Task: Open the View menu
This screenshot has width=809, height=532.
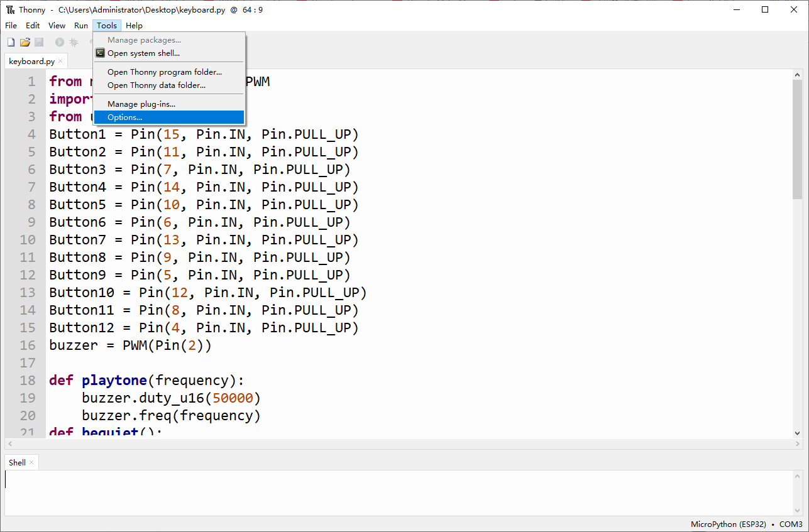Action: tap(57, 26)
